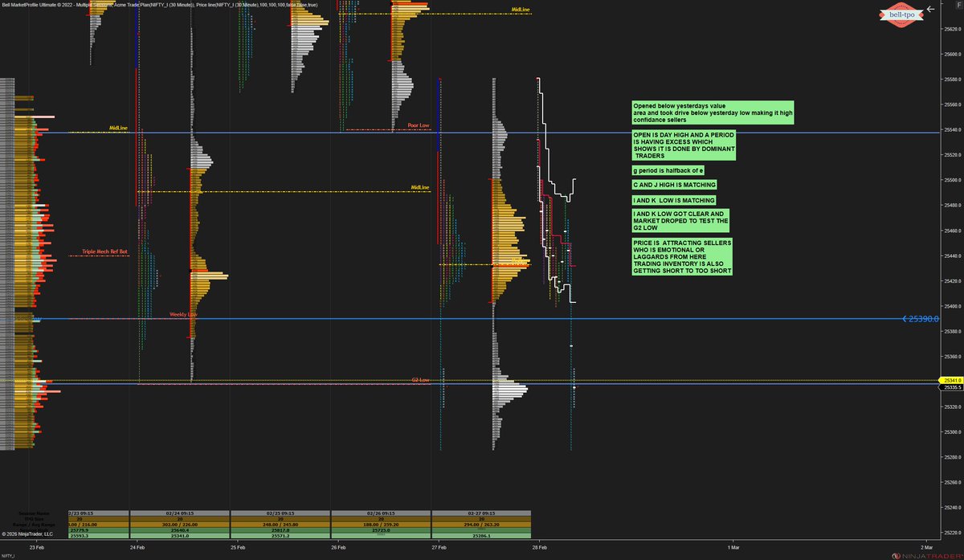Click the 25640.4 session high cell

click(x=180, y=530)
